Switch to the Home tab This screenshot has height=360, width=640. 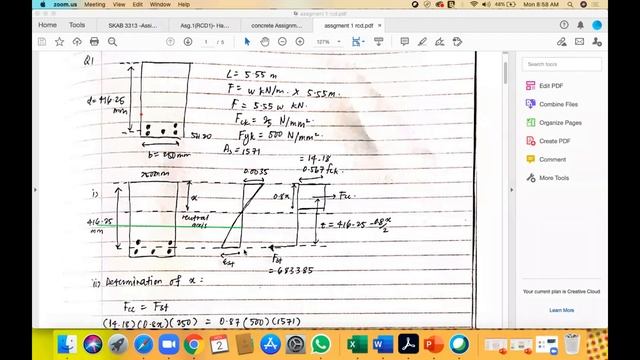[x=47, y=25]
